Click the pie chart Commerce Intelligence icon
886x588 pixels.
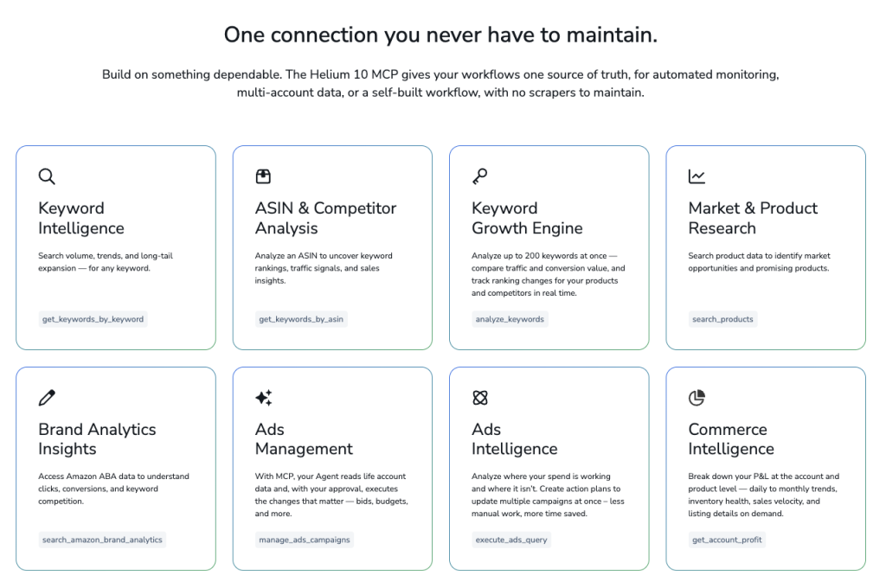(697, 398)
